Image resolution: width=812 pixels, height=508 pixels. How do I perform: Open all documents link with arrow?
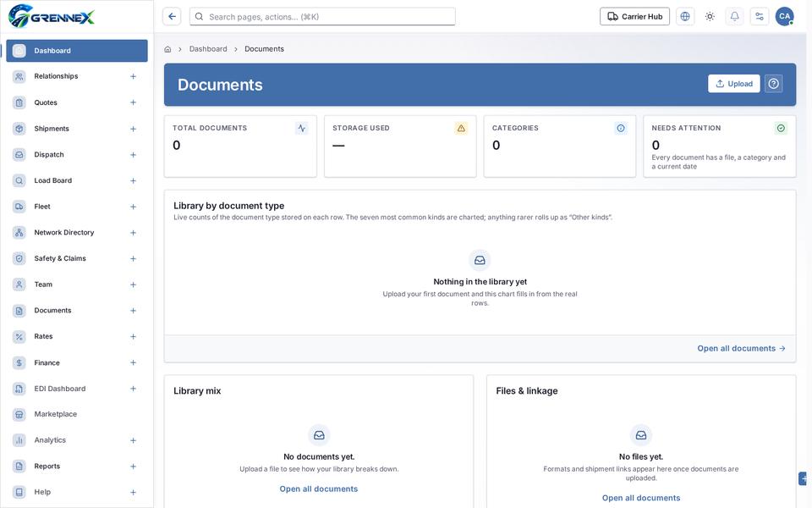(741, 348)
